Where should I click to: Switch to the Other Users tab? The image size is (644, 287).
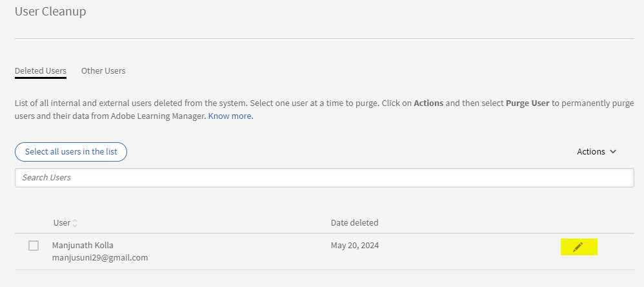(103, 71)
